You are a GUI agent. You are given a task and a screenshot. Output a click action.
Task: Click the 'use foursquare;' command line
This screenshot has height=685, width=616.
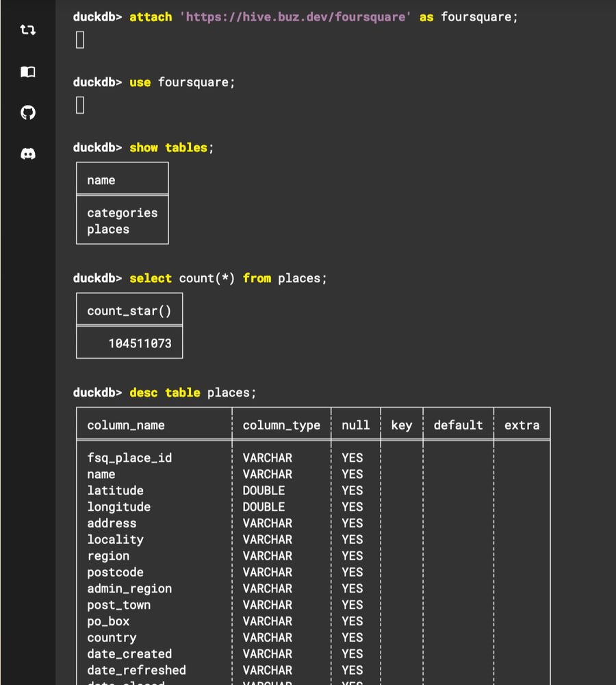(154, 82)
